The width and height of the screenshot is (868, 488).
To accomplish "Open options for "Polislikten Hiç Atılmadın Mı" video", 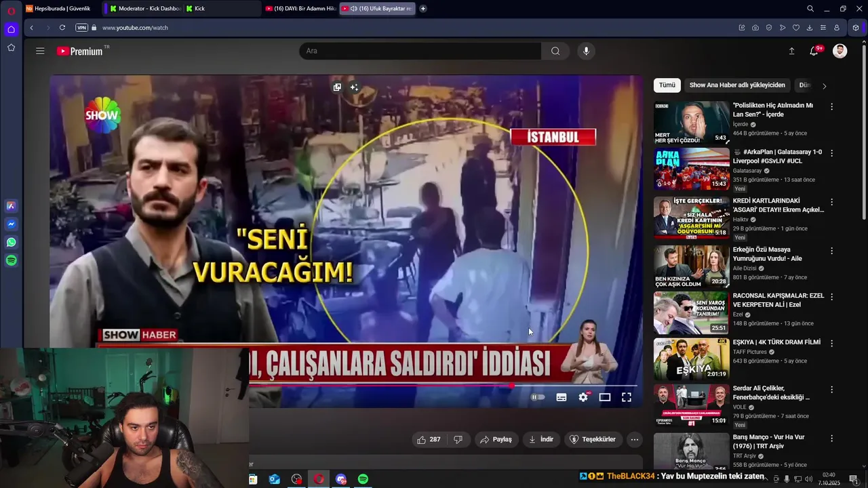I will click(x=831, y=106).
